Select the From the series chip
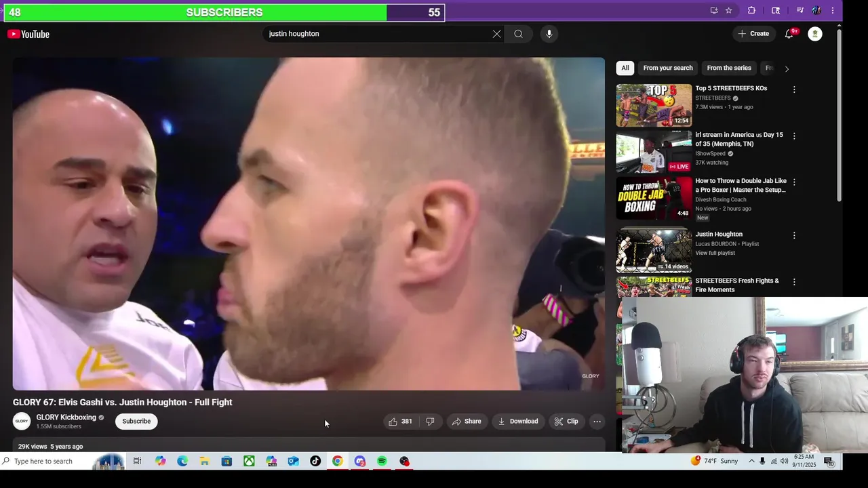 pos(729,68)
